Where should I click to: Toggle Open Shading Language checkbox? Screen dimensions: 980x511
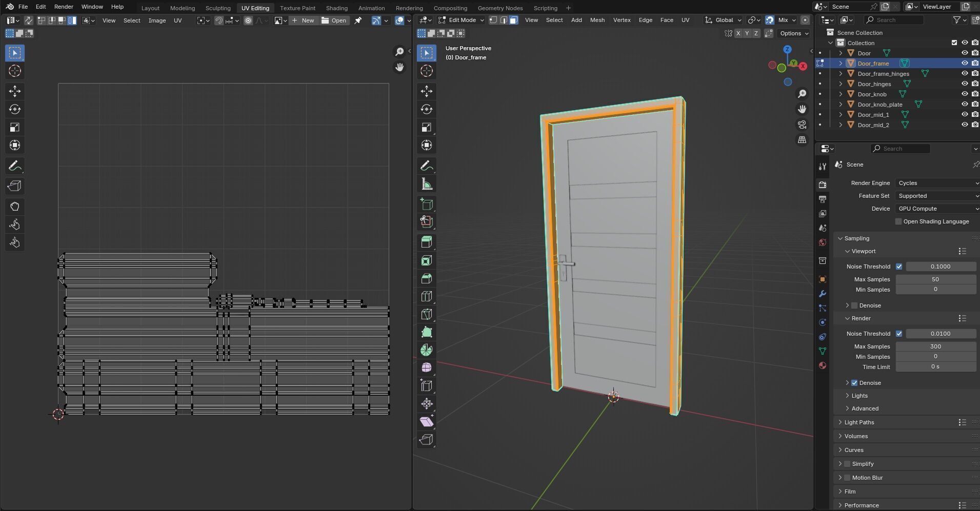pyautogui.click(x=898, y=221)
